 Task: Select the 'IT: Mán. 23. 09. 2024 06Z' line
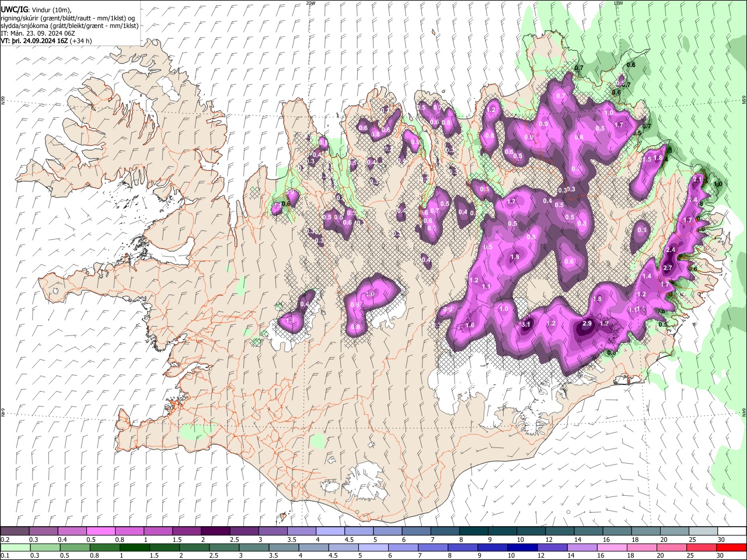pos(38,33)
